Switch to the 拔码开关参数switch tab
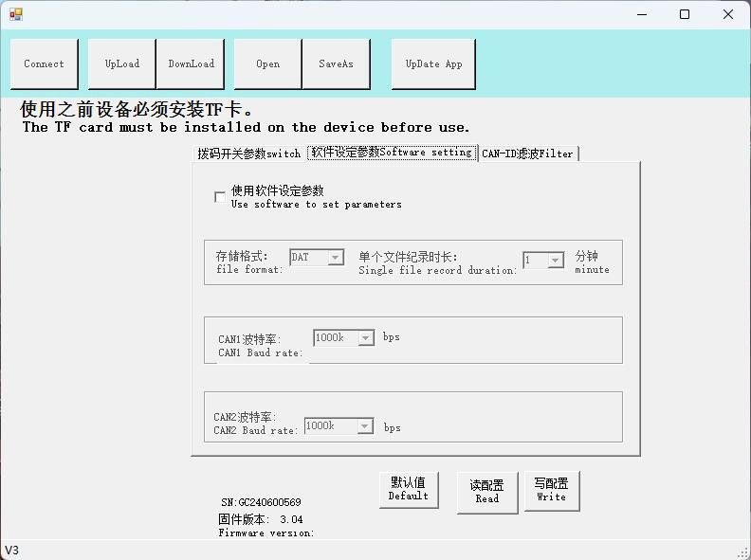 (248, 154)
